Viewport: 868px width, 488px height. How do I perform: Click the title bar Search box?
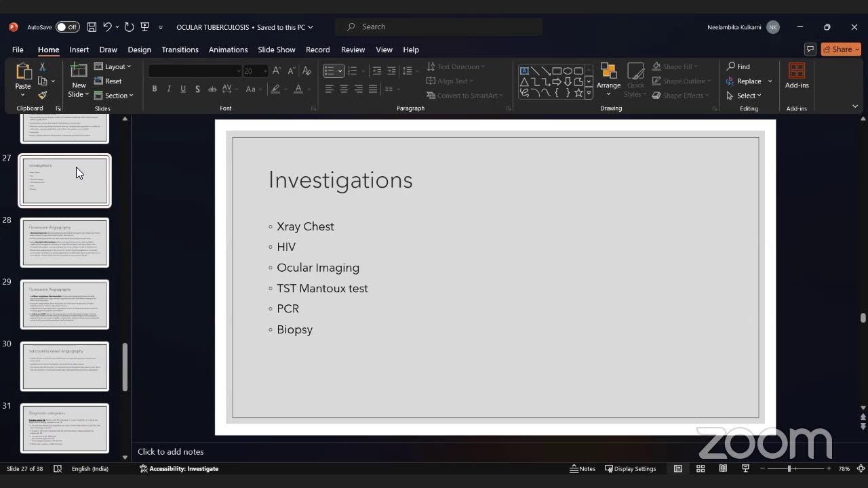point(439,27)
